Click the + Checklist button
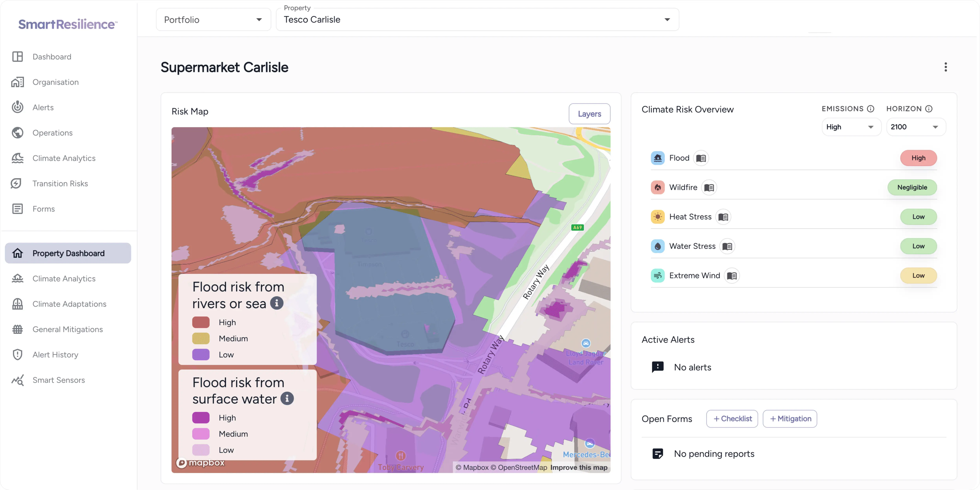 coord(732,419)
